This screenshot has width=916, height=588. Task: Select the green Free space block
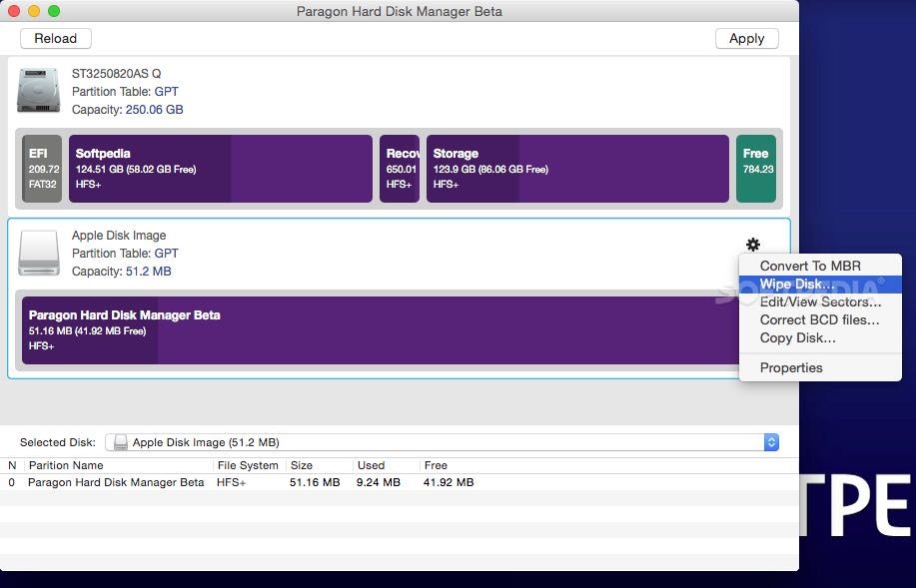tap(756, 169)
